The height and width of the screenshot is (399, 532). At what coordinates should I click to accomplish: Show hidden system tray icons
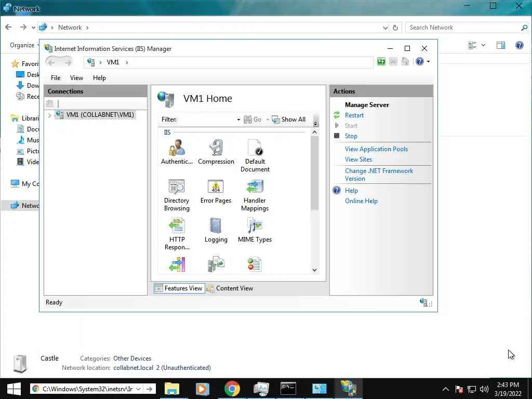click(446, 389)
